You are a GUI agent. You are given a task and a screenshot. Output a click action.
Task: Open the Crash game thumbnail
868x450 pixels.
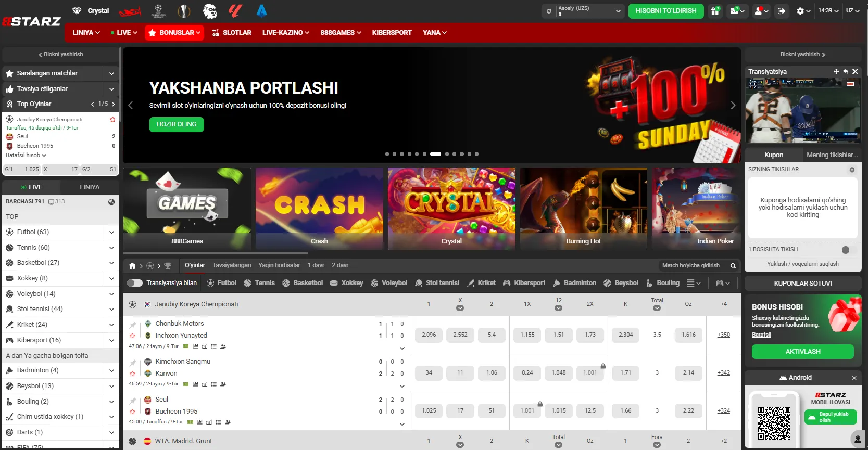tap(319, 209)
